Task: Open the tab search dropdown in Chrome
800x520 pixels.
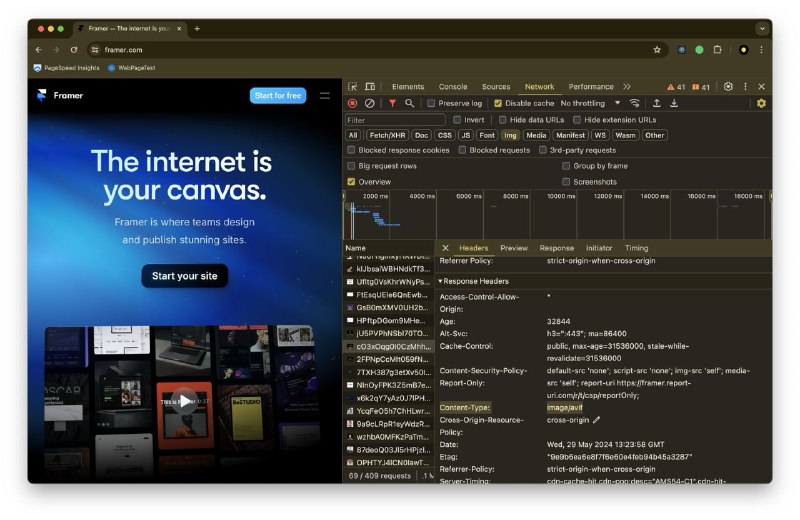Action: (762, 29)
